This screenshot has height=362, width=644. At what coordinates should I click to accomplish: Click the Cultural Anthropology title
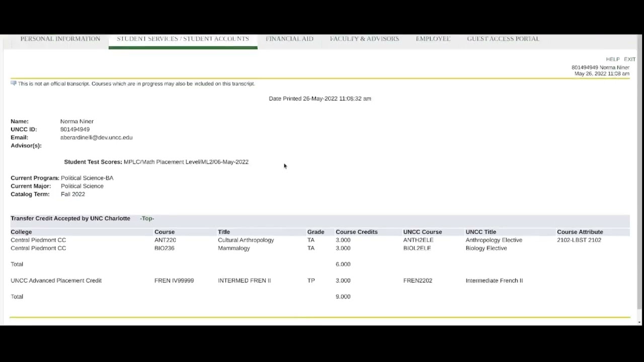[x=246, y=240]
